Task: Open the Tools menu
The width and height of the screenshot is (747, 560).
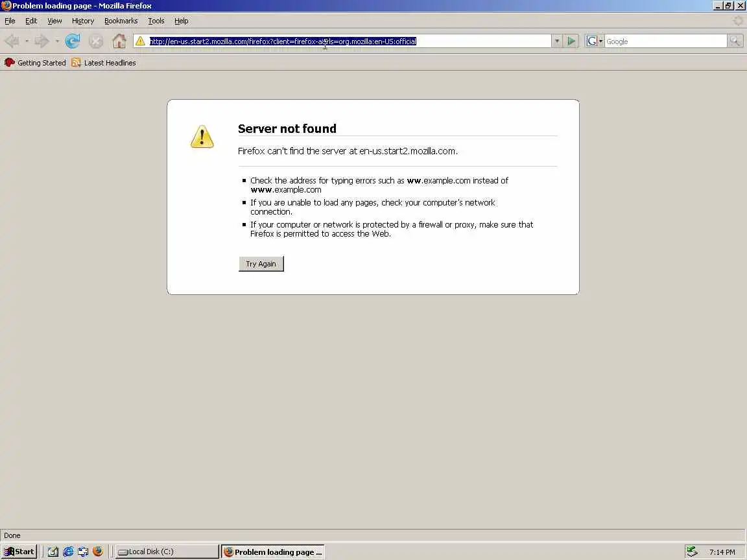Action: (x=156, y=21)
